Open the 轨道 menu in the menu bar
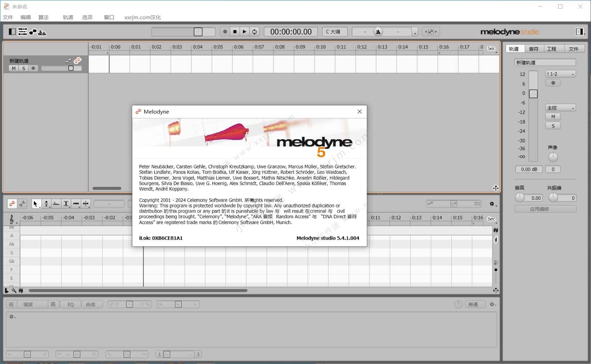The image size is (591, 364). coord(68,17)
